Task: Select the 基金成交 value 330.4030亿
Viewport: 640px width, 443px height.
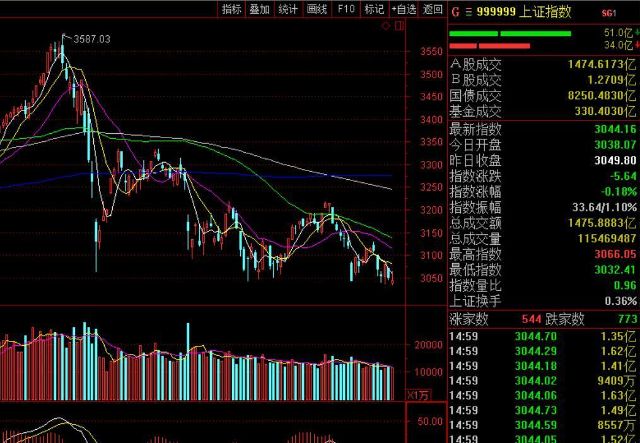Action: (x=605, y=111)
